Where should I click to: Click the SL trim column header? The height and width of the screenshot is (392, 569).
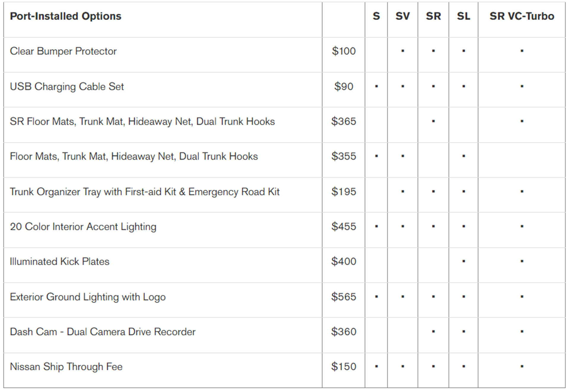[463, 16]
